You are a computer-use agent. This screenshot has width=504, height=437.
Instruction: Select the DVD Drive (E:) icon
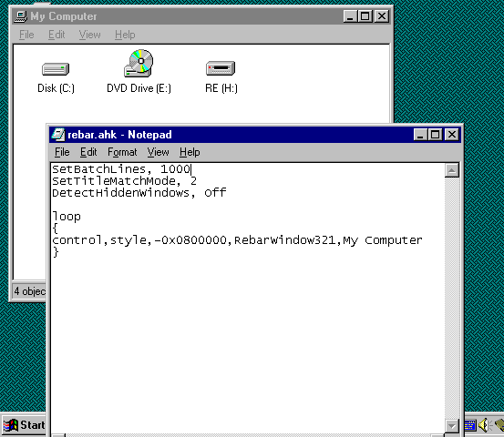139,63
